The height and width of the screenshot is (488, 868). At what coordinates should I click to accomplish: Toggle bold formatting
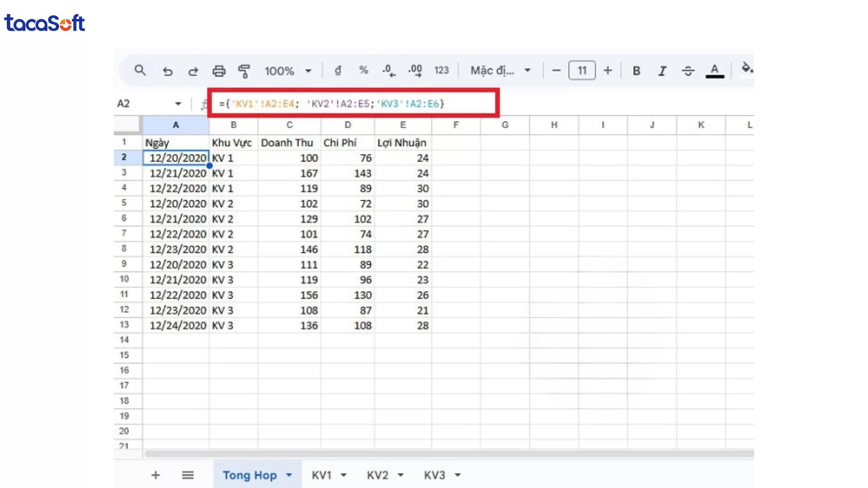click(x=637, y=70)
